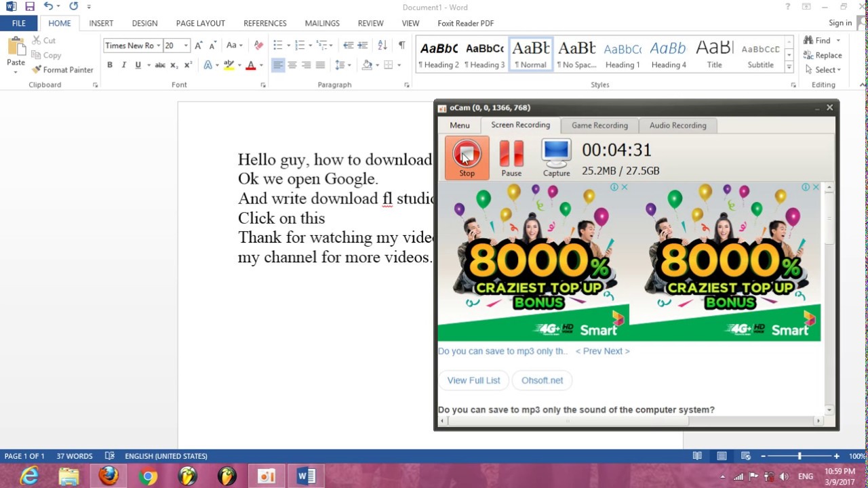The image size is (868, 488).
Task: Justify the paragraph text
Action: [321, 65]
